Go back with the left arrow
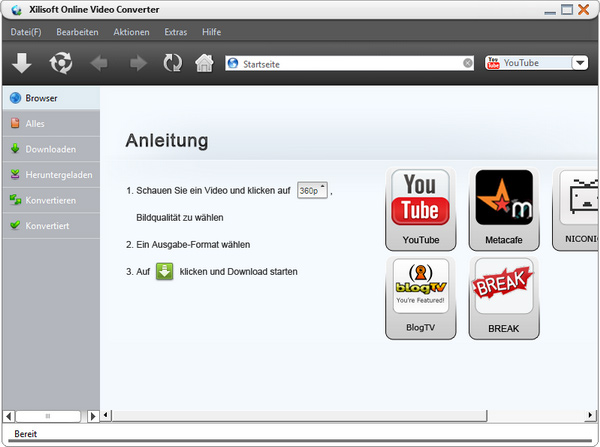 (99, 63)
